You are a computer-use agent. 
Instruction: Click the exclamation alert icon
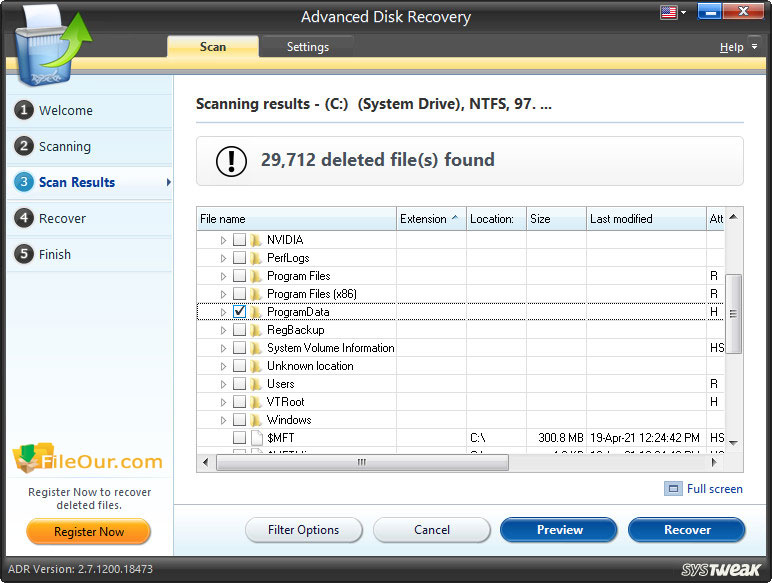tap(231, 161)
